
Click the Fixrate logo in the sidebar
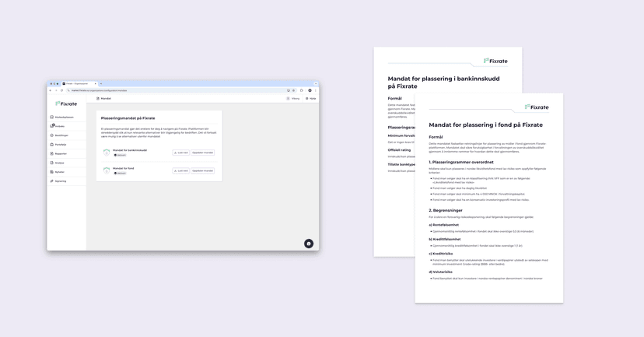click(x=66, y=104)
